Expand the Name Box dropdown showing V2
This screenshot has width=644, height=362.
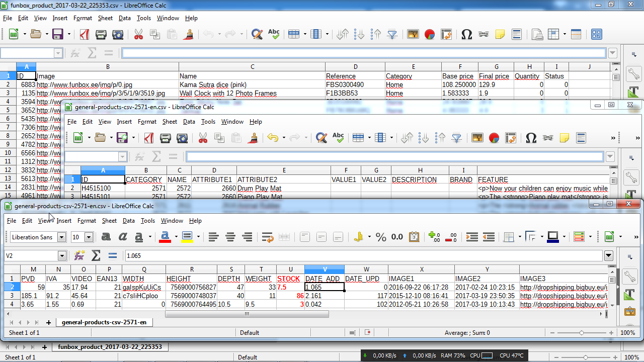[x=61, y=256]
